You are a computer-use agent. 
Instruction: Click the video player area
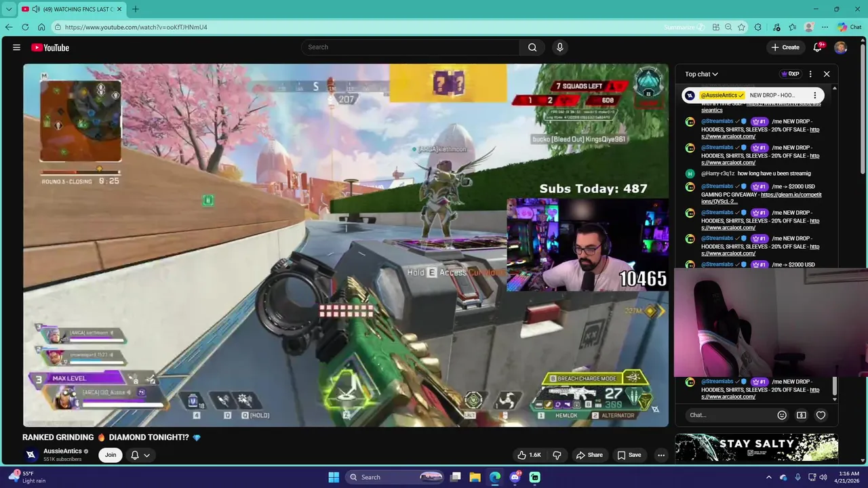(346, 245)
